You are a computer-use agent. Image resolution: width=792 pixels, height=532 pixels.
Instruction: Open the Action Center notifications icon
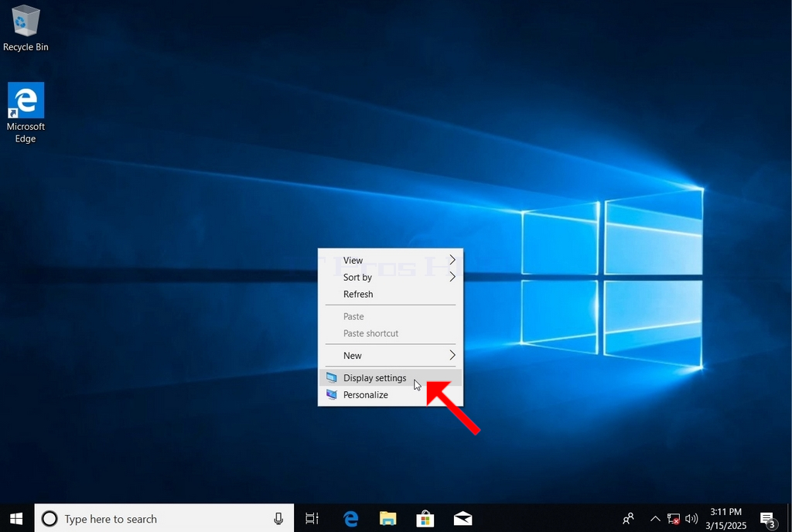coord(767,519)
